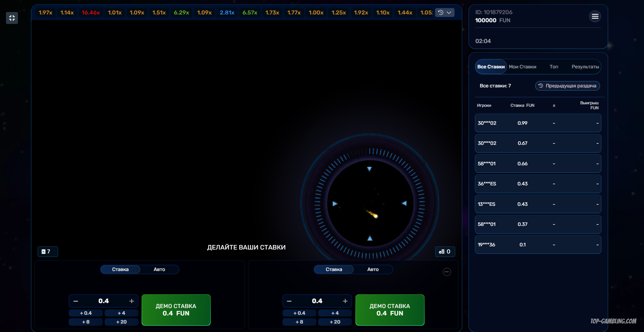Click the plus icon in left bet panel

(132, 301)
